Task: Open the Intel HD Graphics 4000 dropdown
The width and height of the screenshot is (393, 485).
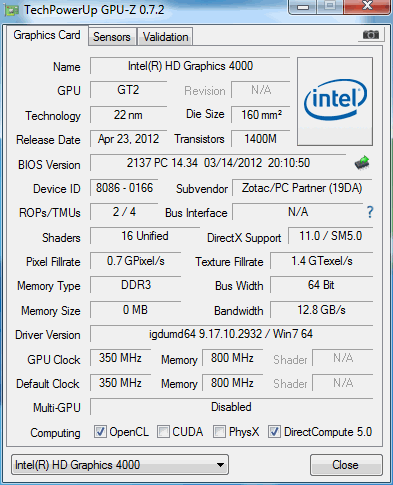Action: click(120, 464)
